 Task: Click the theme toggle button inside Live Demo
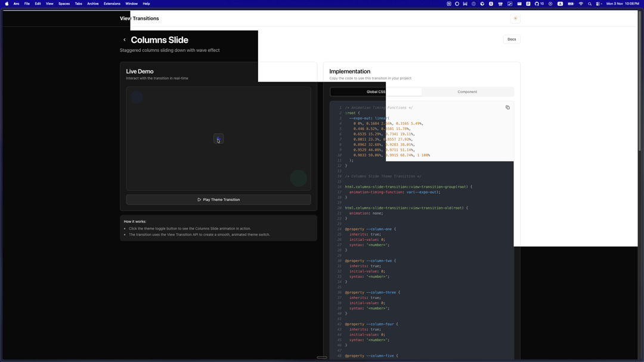pyautogui.click(x=218, y=139)
